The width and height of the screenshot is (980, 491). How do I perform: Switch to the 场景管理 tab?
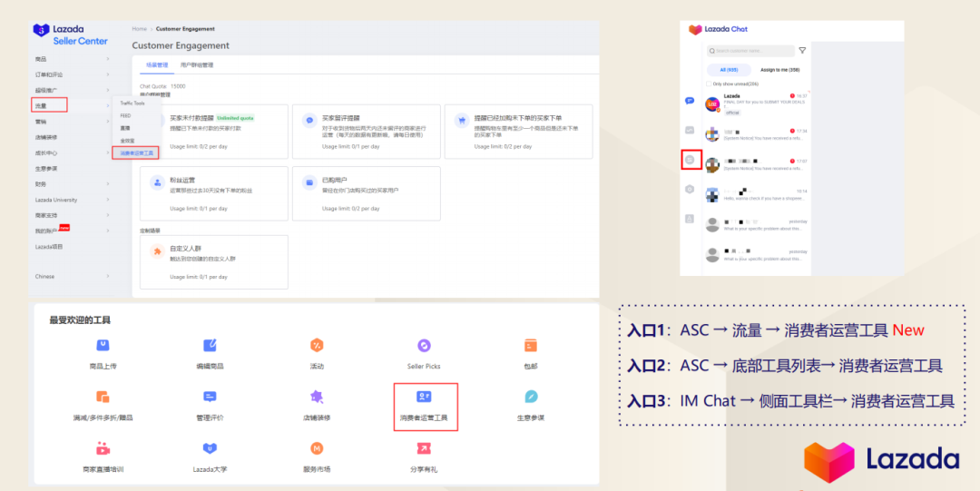(157, 64)
